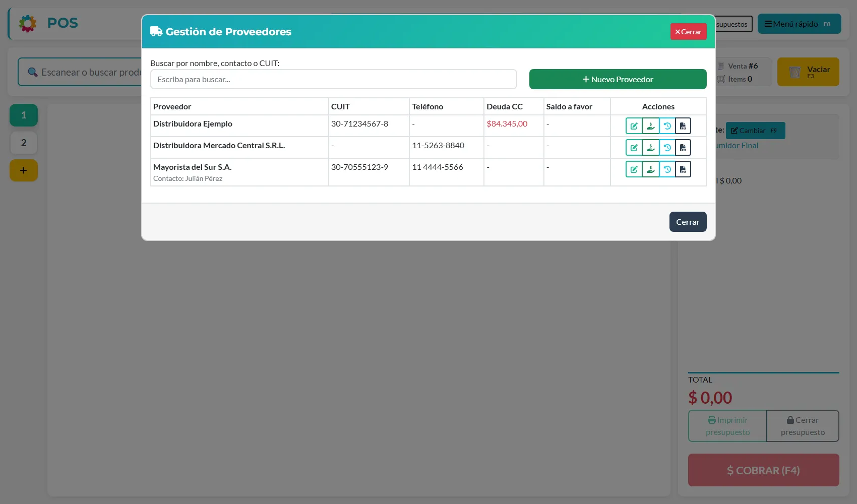Edit Mayorista del Sur S.A.
The height and width of the screenshot is (504, 857).
[x=634, y=169]
